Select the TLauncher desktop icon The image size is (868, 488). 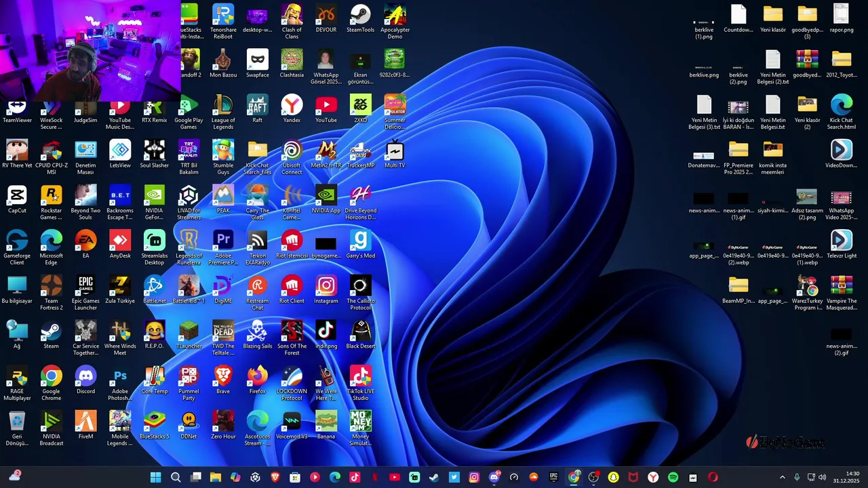tap(189, 335)
